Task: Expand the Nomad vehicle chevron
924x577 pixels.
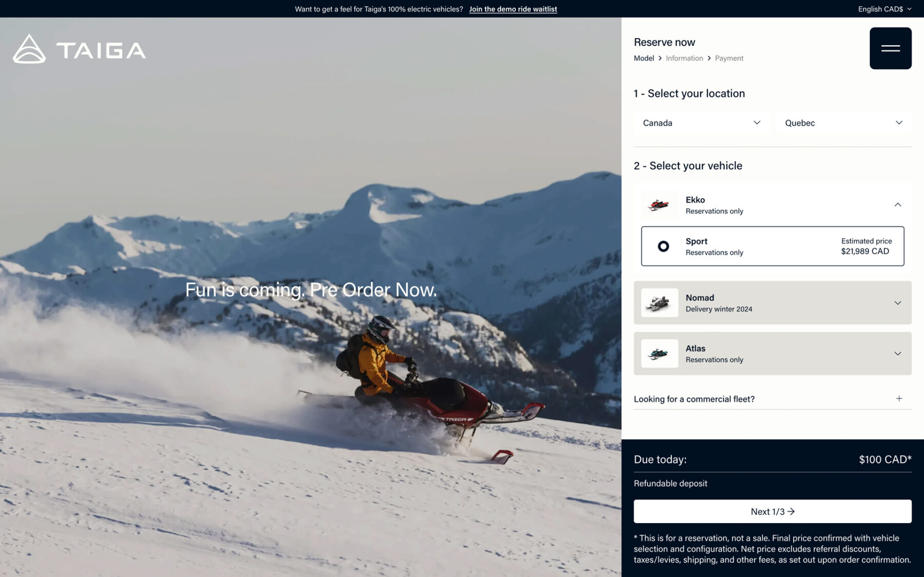Action: point(897,303)
